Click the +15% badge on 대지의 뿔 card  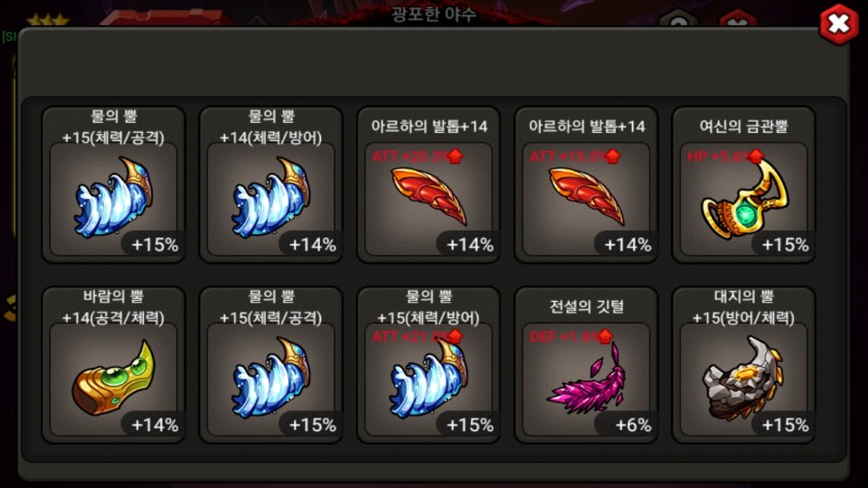(783, 425)
